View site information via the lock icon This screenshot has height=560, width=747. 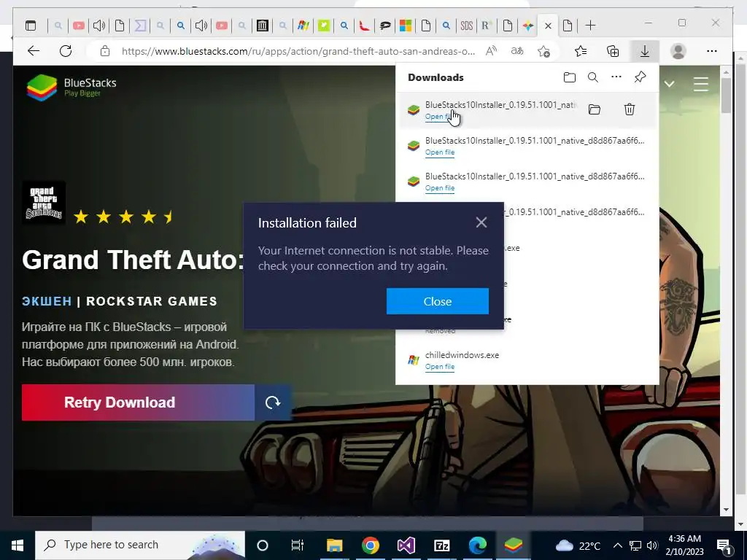tap(105, 51)
